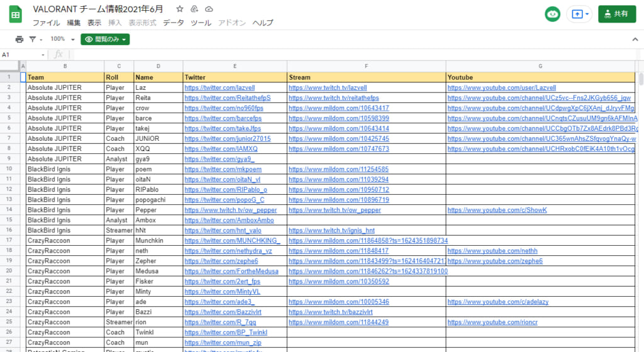Click the fx formula icon
The height and width of the screenshot is (352, 644).
click(x=58, y=55)
